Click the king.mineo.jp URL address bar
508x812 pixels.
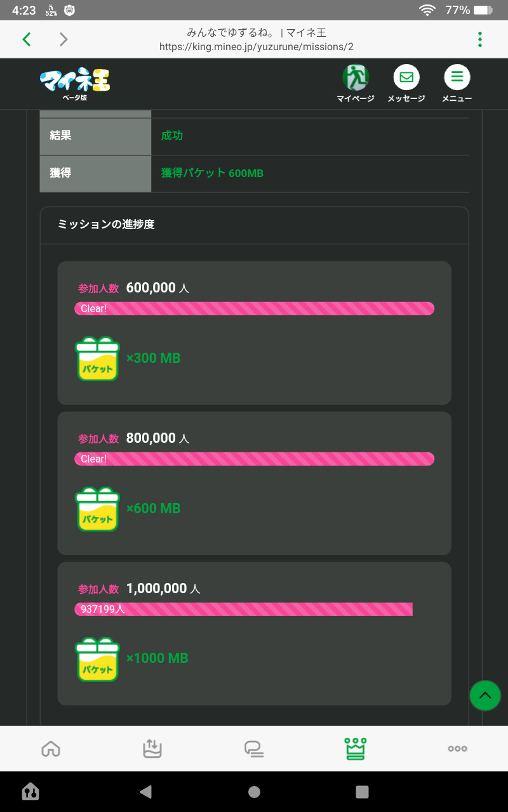(257, 46)
